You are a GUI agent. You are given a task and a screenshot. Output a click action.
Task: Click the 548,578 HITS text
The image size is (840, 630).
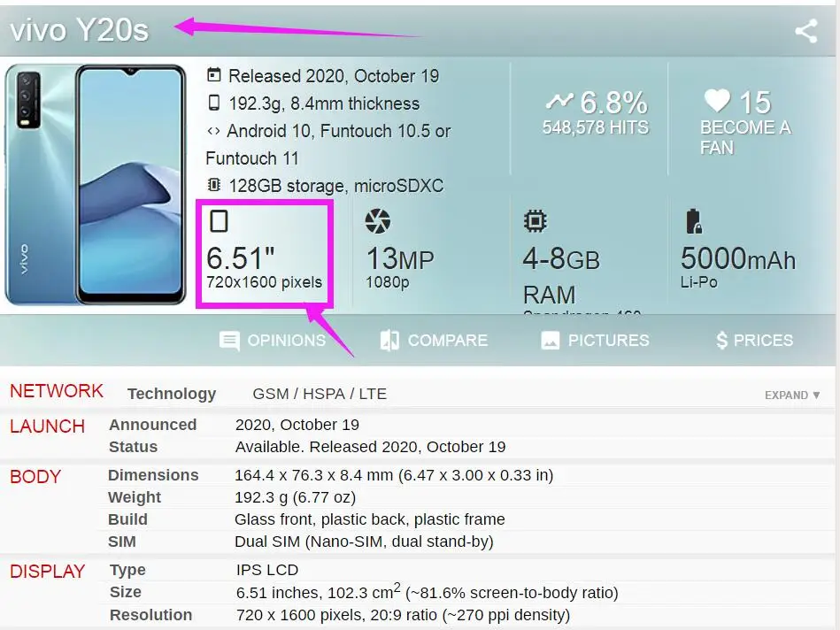[596, 127]
